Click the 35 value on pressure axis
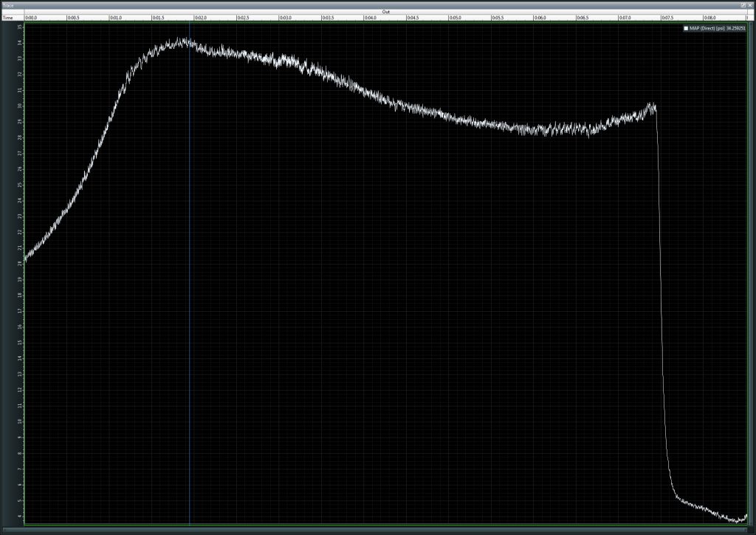The image size is (756, 535). [x=20, y=27]
